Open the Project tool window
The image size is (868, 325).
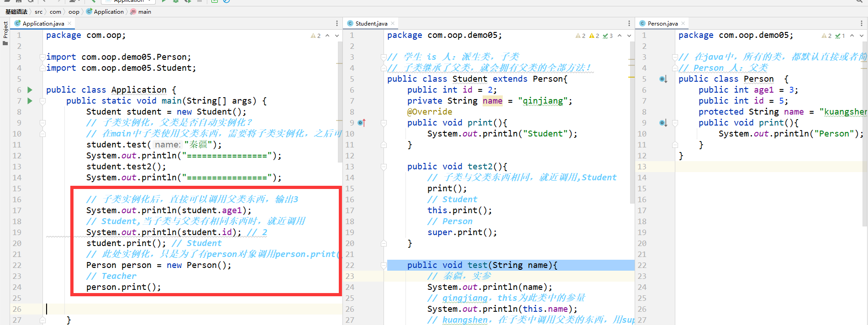click(5, 33)
